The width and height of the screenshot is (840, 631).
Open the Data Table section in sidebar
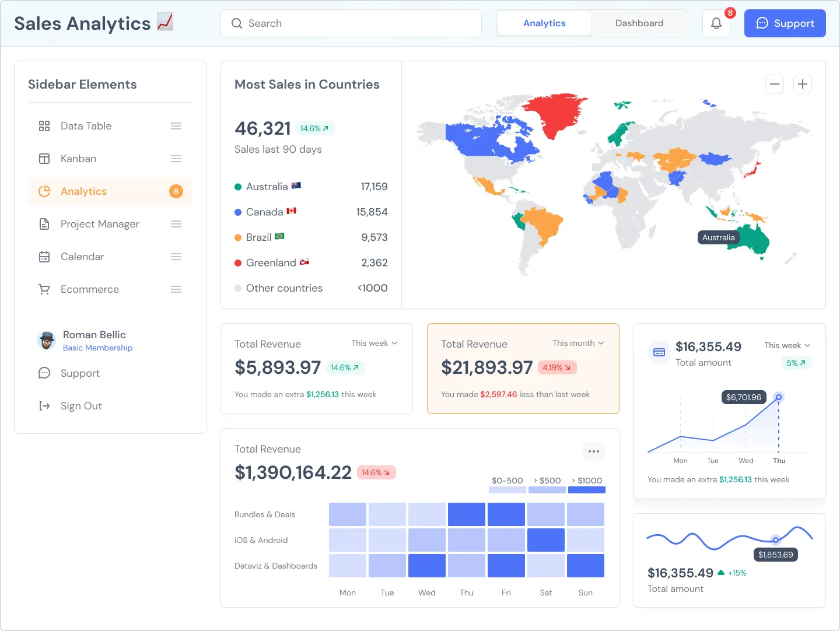[44, 125]
